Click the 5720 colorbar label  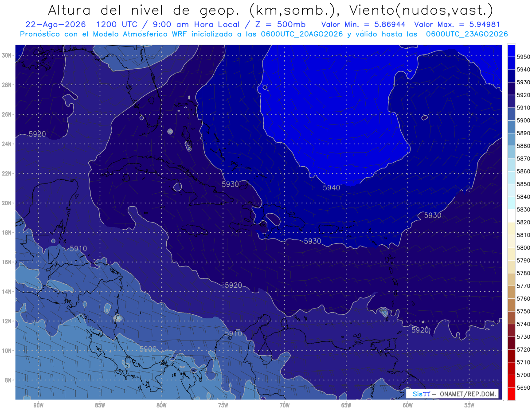[523, 349]
